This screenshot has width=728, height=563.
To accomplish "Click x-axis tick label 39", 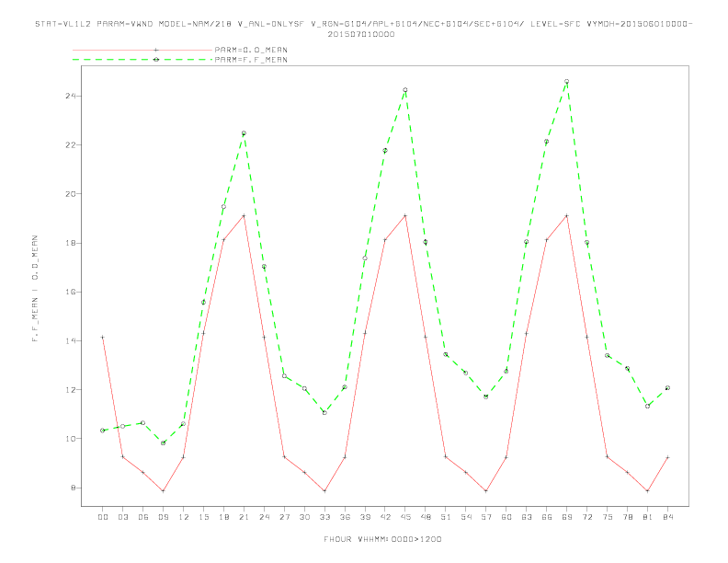I will tap(365, 517).
